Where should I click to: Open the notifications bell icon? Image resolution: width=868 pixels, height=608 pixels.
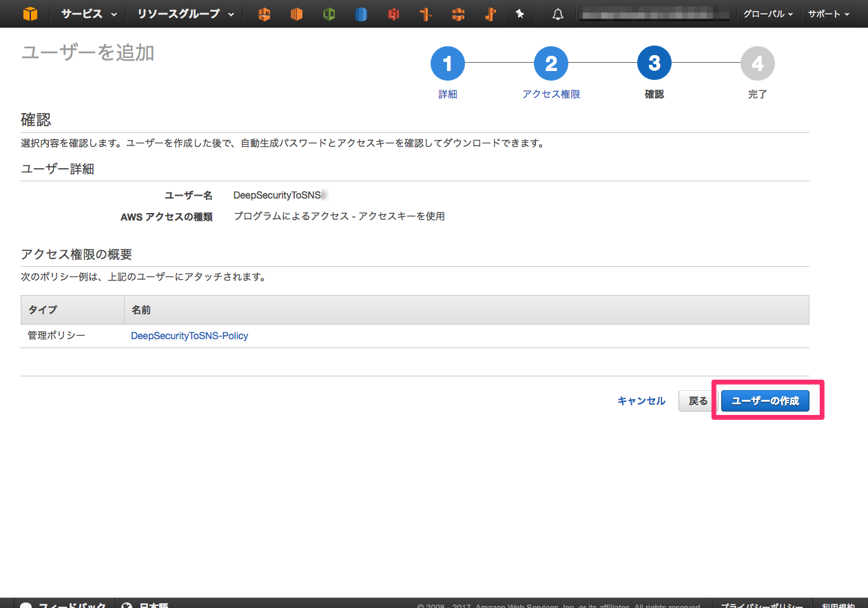[x=558, y=13]
